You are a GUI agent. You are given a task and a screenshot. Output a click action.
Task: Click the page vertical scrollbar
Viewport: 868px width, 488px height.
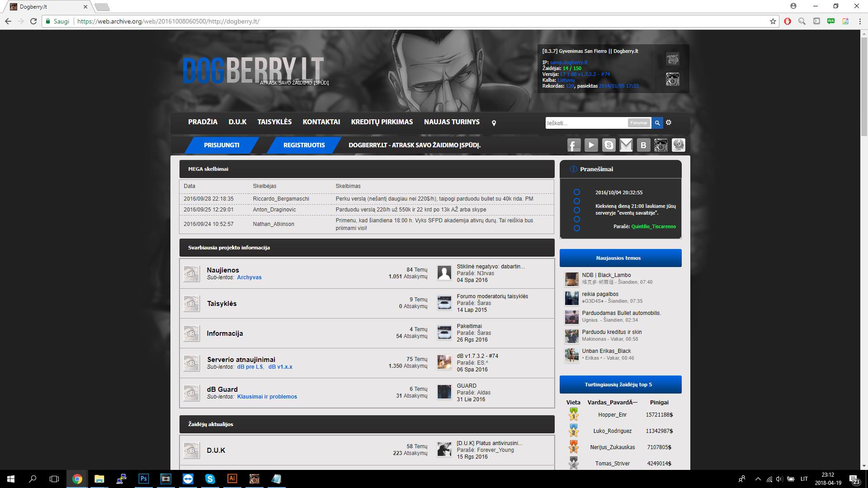click(x=863, y=86)
